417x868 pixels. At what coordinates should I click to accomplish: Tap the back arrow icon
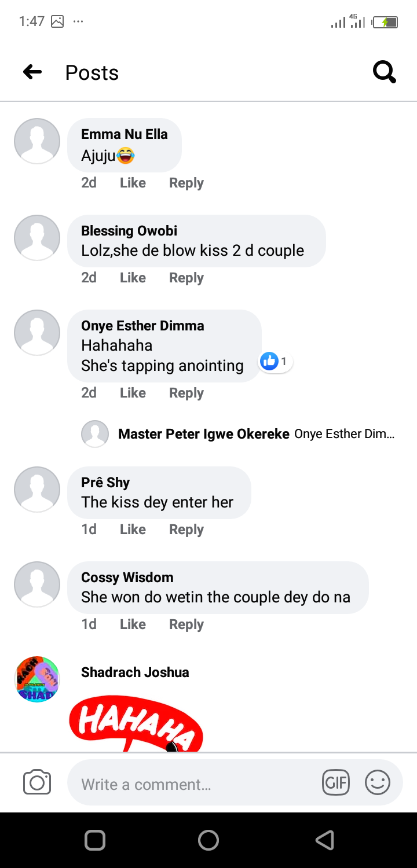(x=32, y=72)
